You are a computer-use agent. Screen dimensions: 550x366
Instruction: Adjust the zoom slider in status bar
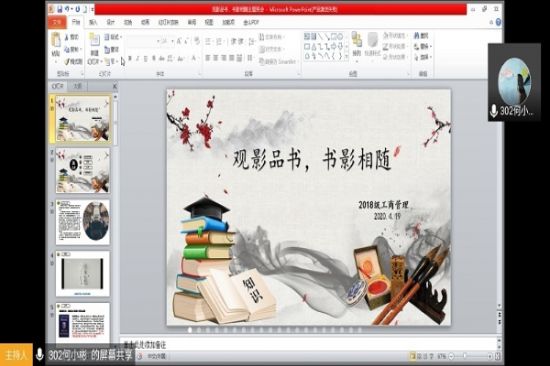click(x=465, y=356)
